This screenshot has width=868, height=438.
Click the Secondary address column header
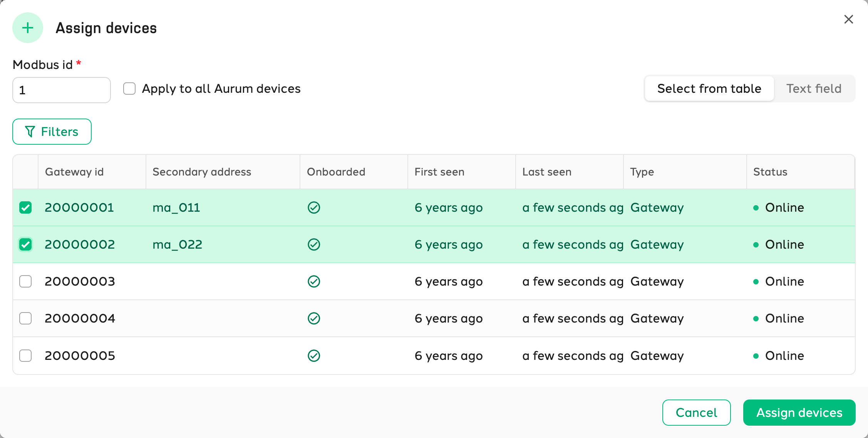223,172
